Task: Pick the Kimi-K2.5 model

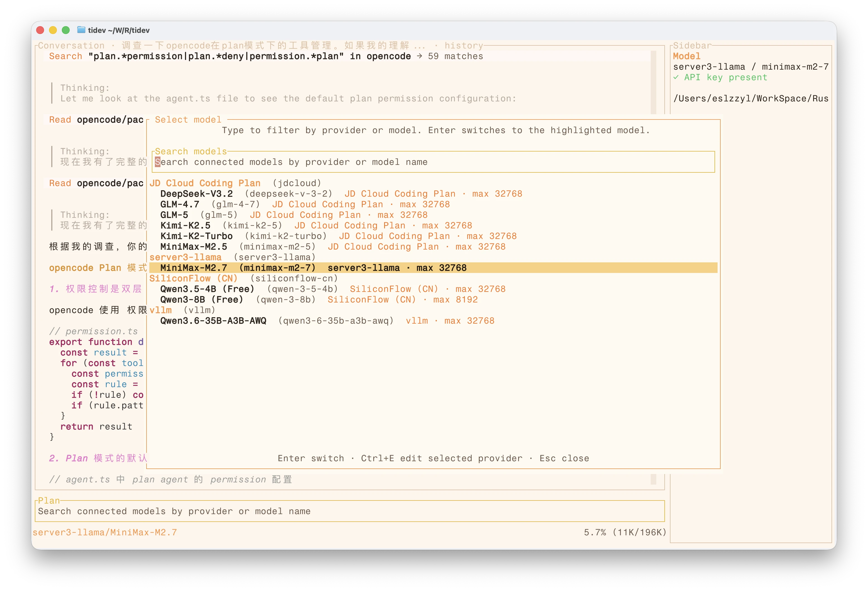Action: (185, 226)
